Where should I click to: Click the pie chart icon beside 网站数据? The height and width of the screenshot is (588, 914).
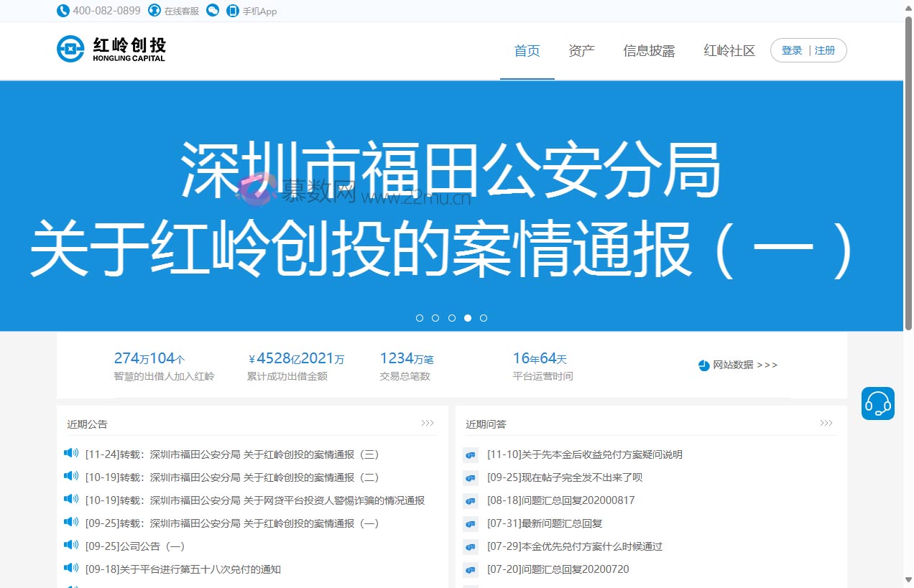click(704, 365)
